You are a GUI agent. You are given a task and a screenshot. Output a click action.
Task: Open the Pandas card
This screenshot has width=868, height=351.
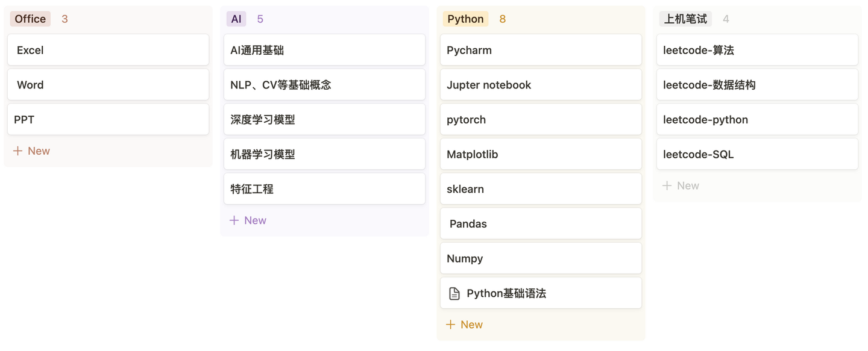tap(541, 224)
